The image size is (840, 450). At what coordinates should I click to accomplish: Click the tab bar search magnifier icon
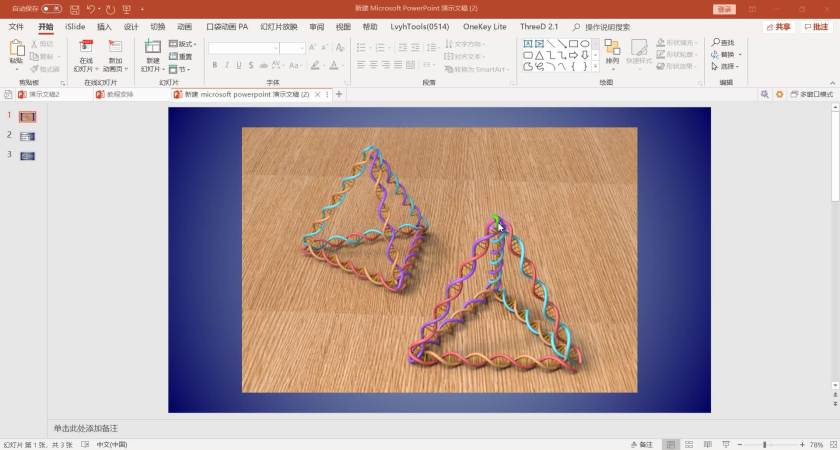764,94
